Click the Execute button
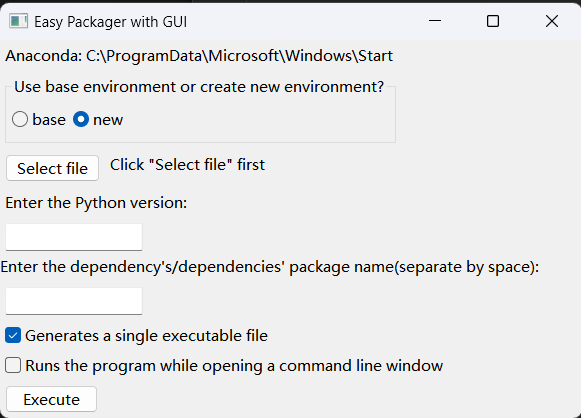Viewport: 581px width, 418px height. 52,399
